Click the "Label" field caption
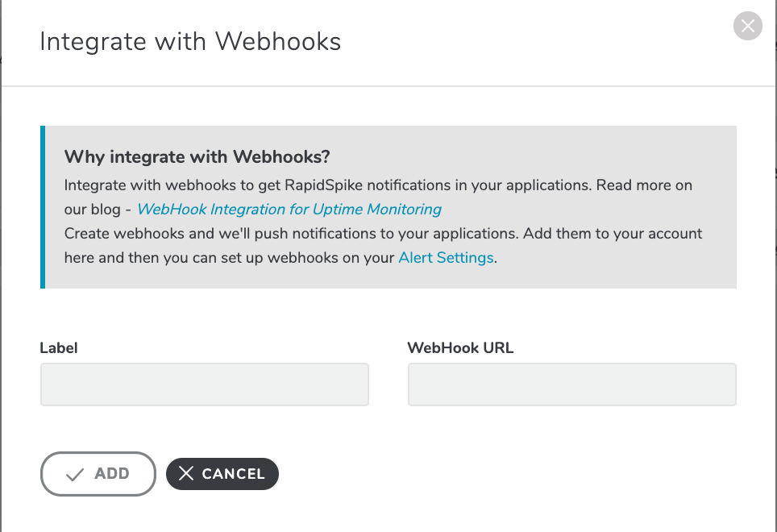777x532 pixels. 59,347
